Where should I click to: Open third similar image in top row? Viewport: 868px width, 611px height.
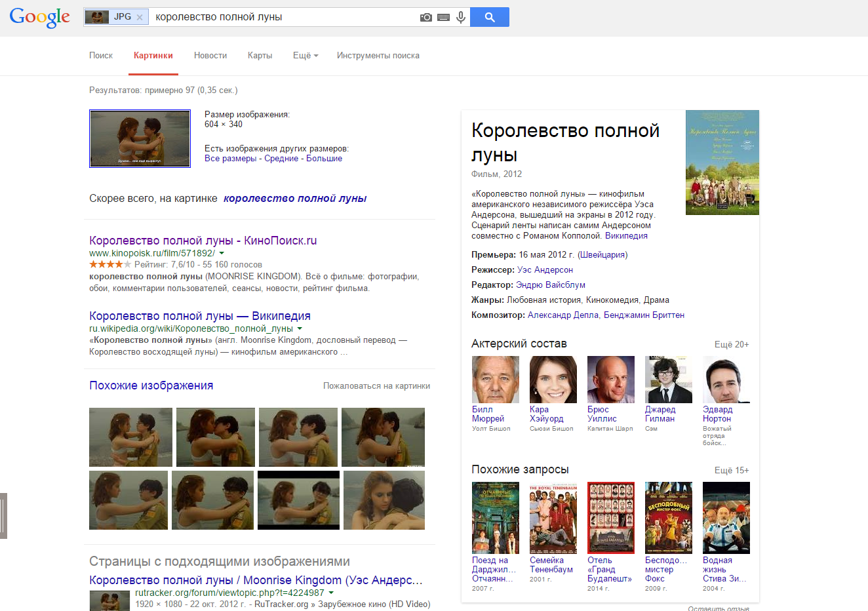[298, 437]
